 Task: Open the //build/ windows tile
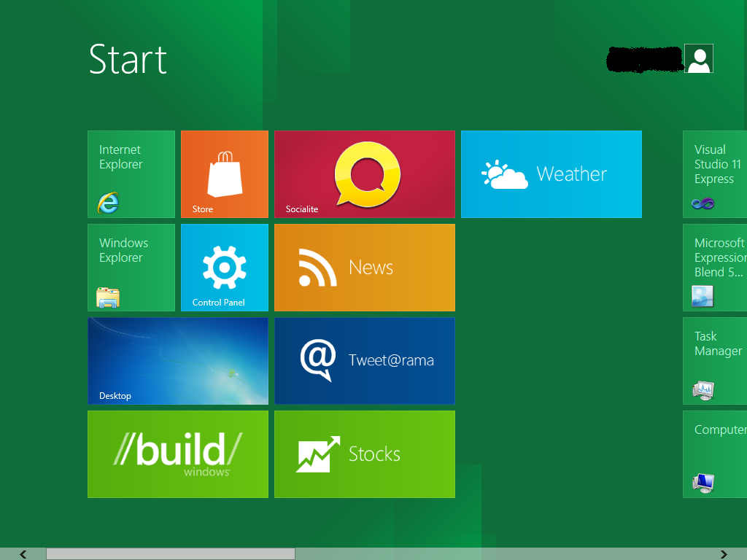click(178, 454)
